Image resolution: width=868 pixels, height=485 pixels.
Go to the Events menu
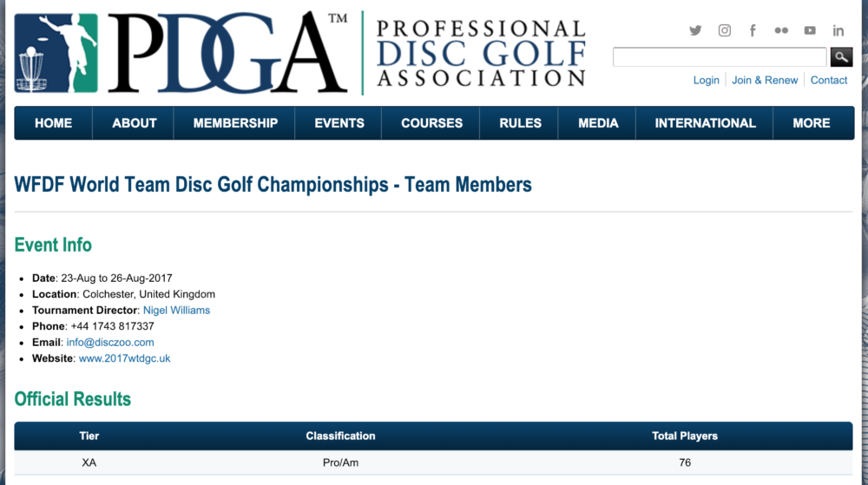(339, 123)
